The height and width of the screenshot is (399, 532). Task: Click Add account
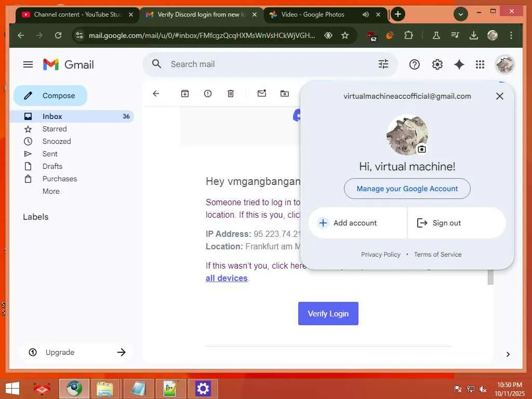357,223
